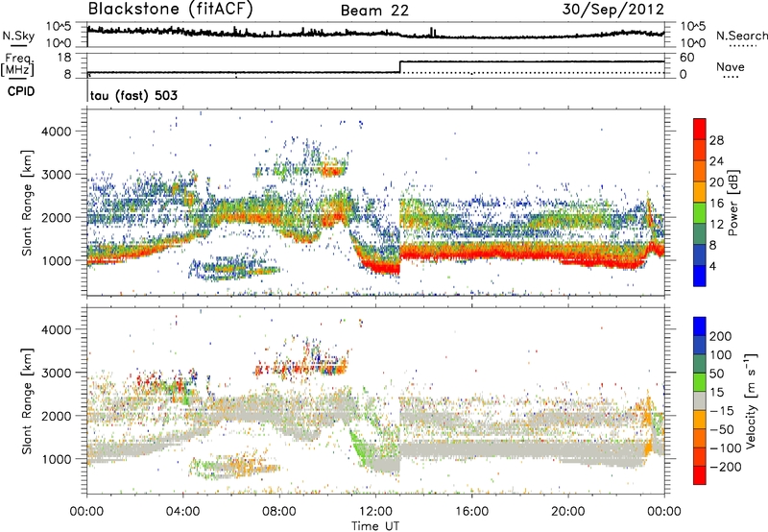Pick the red segment of power colorbar
The width and height of the screenshot is (768, 532).
pos(700,129)
